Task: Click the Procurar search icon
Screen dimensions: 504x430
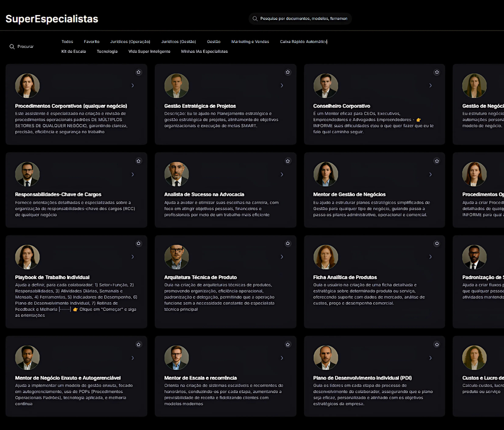Action: [12, 47]
